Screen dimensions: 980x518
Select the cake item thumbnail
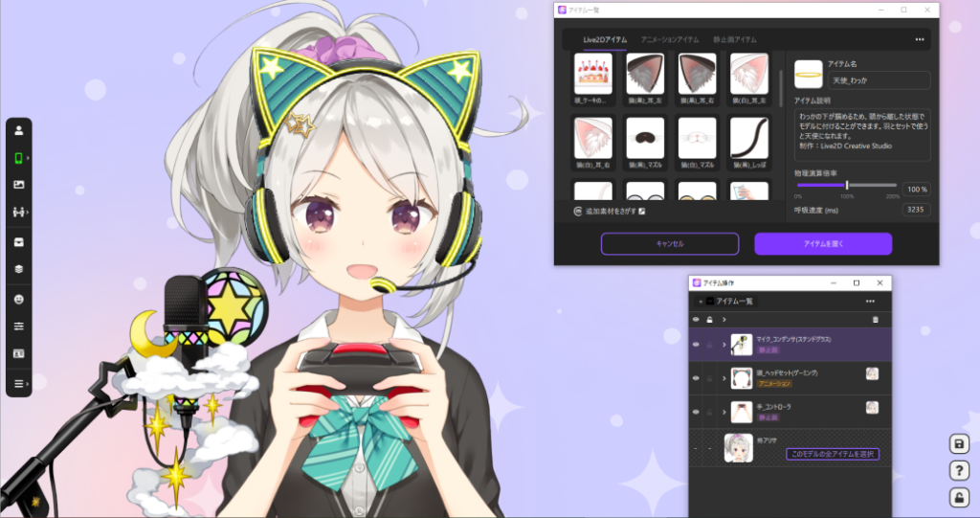coord(592,74)
